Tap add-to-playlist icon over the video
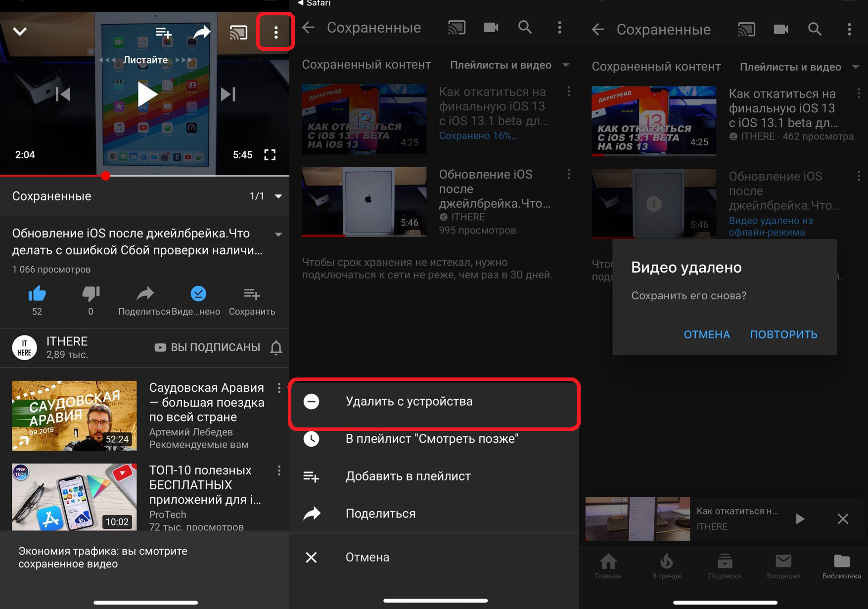 click(164, 33)
